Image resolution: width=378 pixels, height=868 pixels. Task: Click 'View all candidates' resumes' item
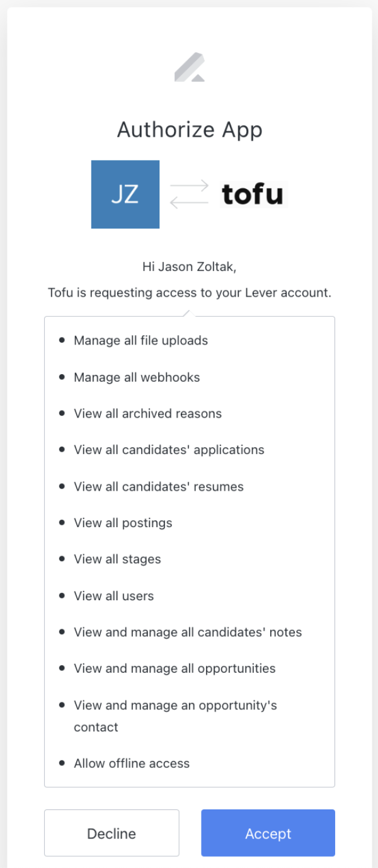point(159,486)
